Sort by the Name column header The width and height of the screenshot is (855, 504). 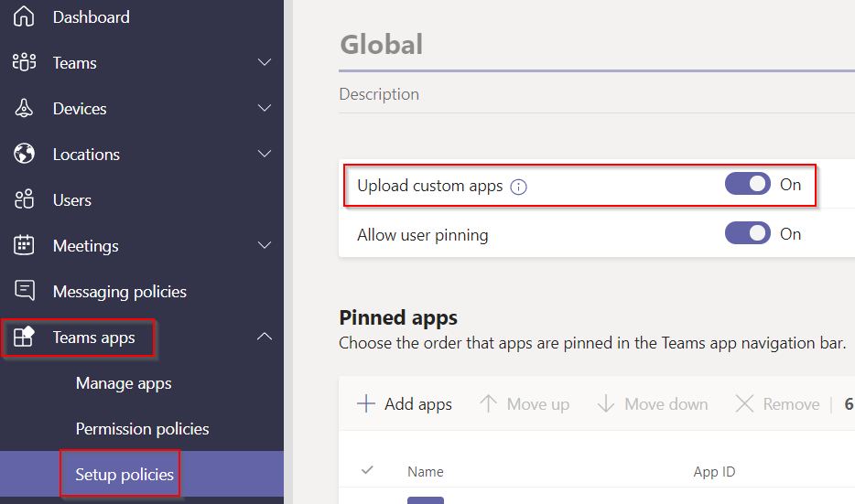(x=426, y=471)
